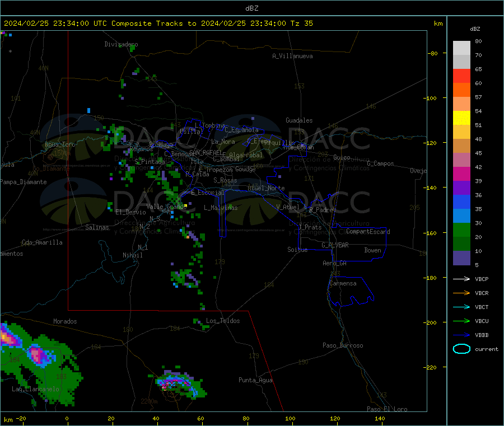Select the light gray 70-80 dBZ swatch

pos(461,48)
